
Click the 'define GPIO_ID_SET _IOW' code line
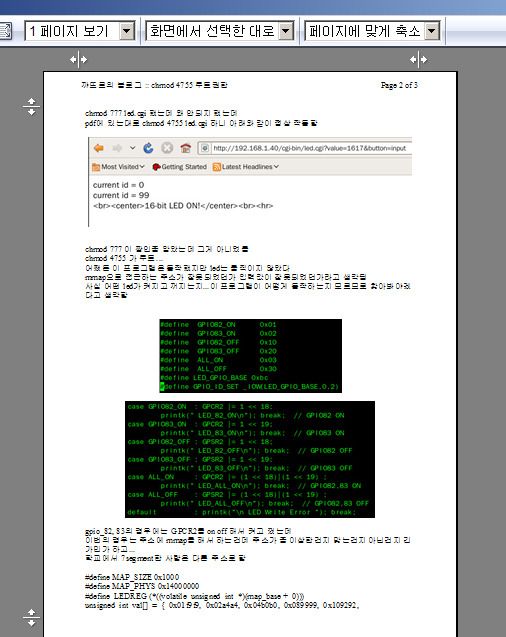point(249,386)
